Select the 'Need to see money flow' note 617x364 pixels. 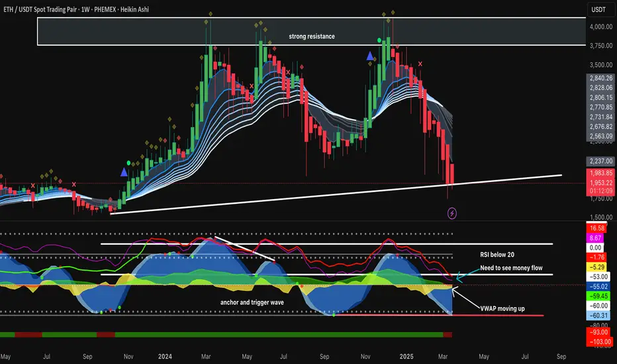511,268
